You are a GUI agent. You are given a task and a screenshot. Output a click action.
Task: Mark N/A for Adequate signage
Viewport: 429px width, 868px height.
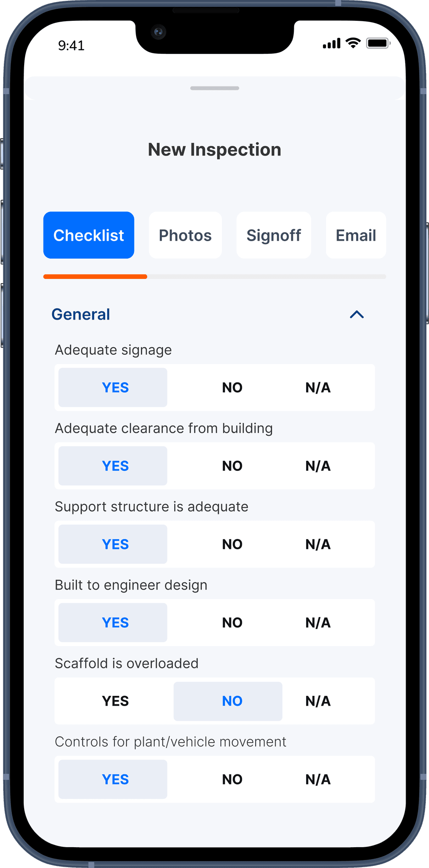[318, 387]
